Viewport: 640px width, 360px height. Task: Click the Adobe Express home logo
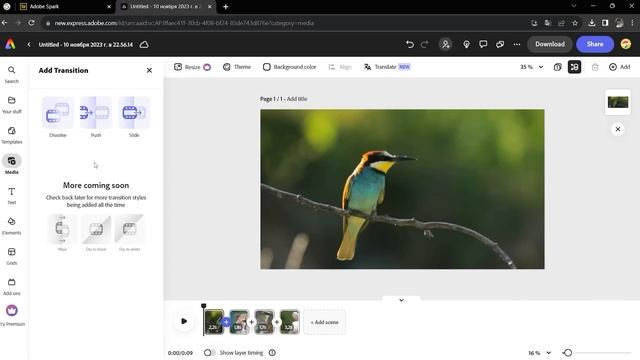tap(10, 44)
